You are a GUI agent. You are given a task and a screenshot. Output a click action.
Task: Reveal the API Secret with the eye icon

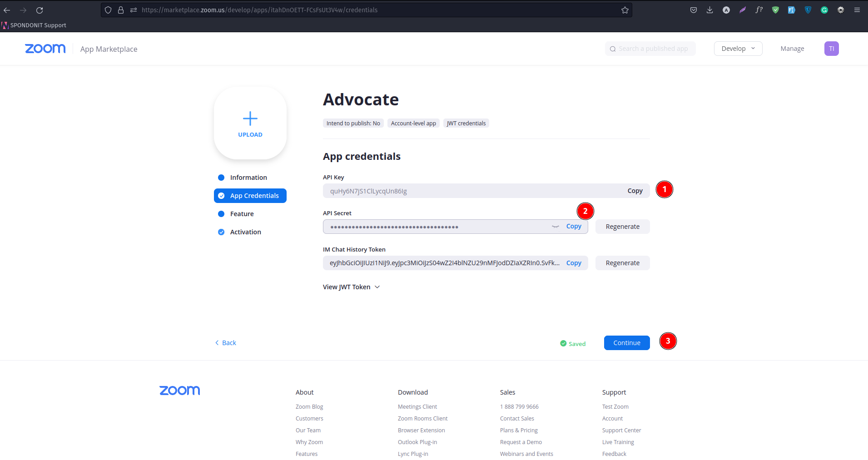click(555, 227)
